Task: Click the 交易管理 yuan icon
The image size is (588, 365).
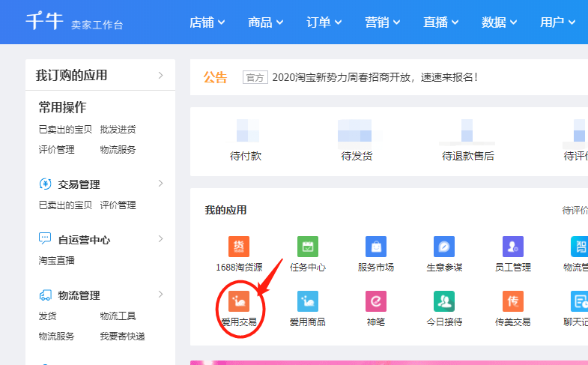Action: point(46,184)
